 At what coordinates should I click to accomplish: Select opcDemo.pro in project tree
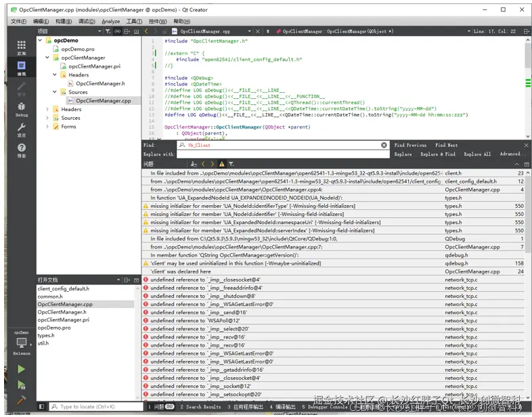point(78,49)
